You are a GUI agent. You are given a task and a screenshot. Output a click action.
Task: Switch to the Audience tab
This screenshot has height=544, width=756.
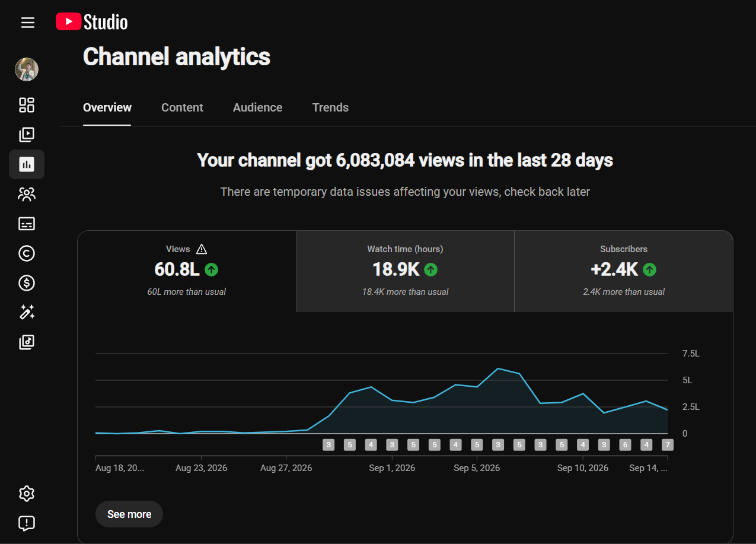[258, 107]
